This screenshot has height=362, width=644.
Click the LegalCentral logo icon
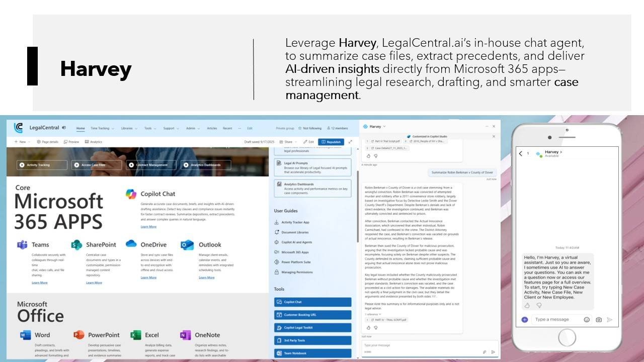(x=18, y=128)
